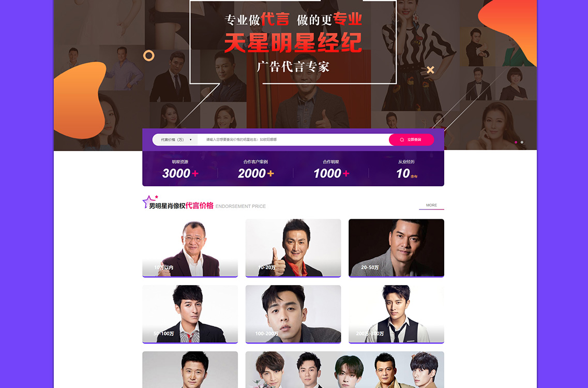The image size is (588, 388).
Task: Select the 100-200万 price thumbnail
Action: (x=293, y=314)
